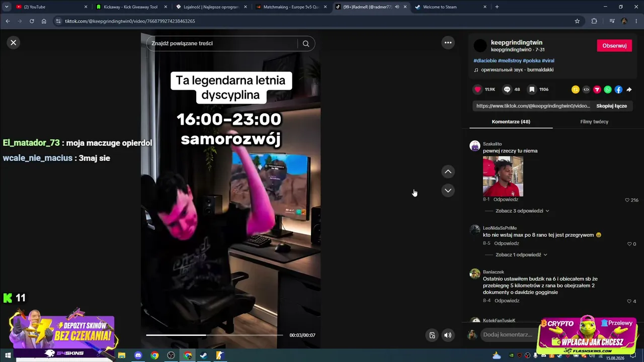Open Szakalito's profile from the comment name
The width and height of the screenshot is (644, 362).
click(492, 144)
